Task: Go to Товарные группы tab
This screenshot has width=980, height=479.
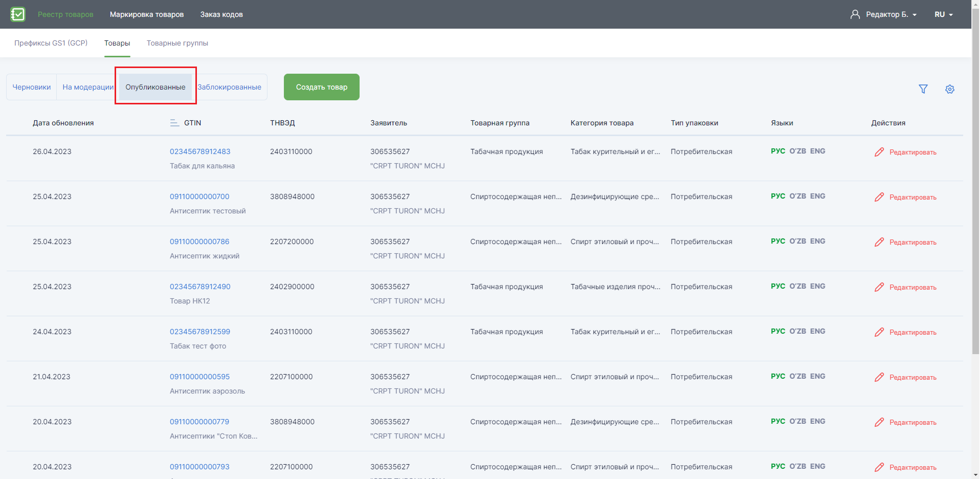Action: 177,43
